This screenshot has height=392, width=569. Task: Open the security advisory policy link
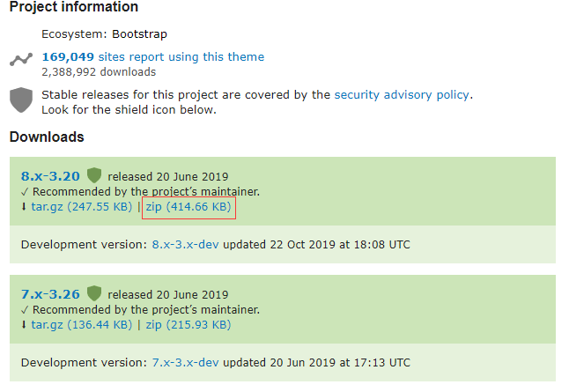403,94
